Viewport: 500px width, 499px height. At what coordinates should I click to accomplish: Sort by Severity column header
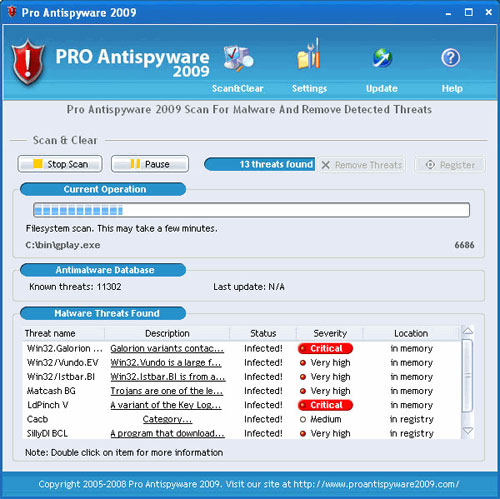pyautogui.click(x=330, y=333)
